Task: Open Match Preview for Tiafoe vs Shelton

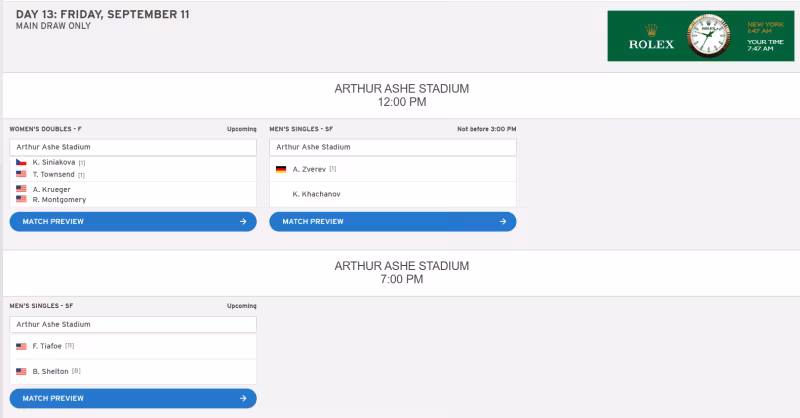Action: click(133, 399)
